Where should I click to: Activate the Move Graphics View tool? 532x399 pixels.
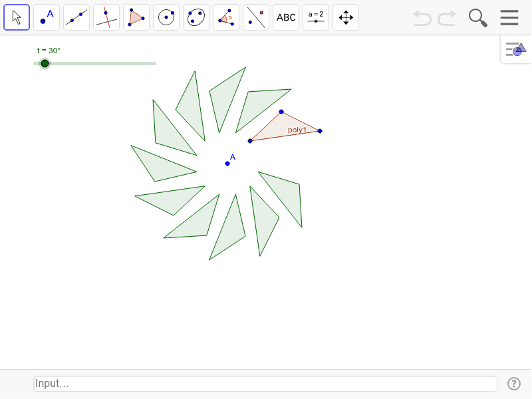pos(346,17)
